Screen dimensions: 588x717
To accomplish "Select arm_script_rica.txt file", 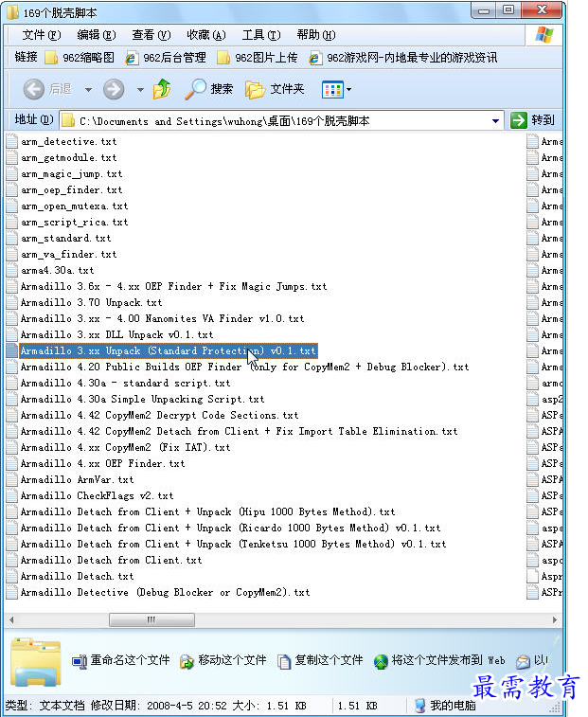I will coord(74,223).
